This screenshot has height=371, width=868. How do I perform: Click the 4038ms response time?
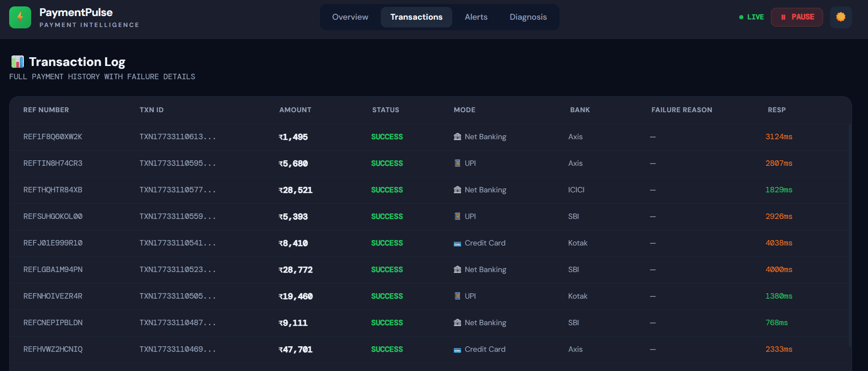tap(779, 243)
